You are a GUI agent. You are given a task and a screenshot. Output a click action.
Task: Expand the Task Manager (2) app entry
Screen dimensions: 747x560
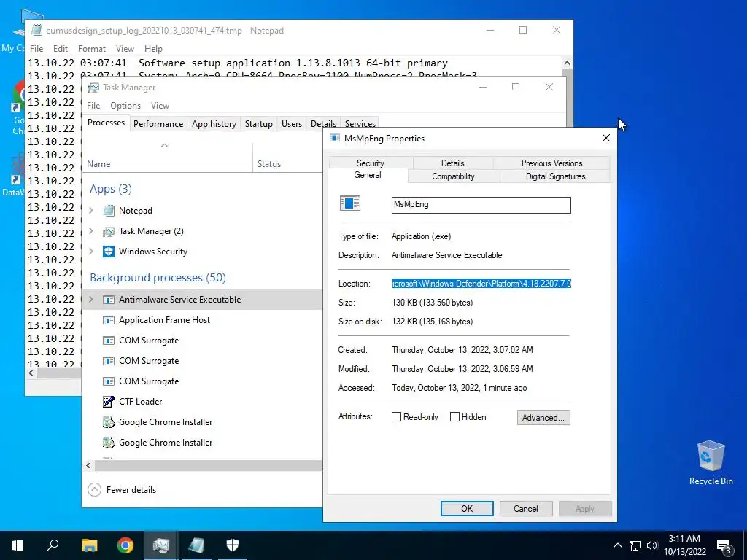click(91, 230)
